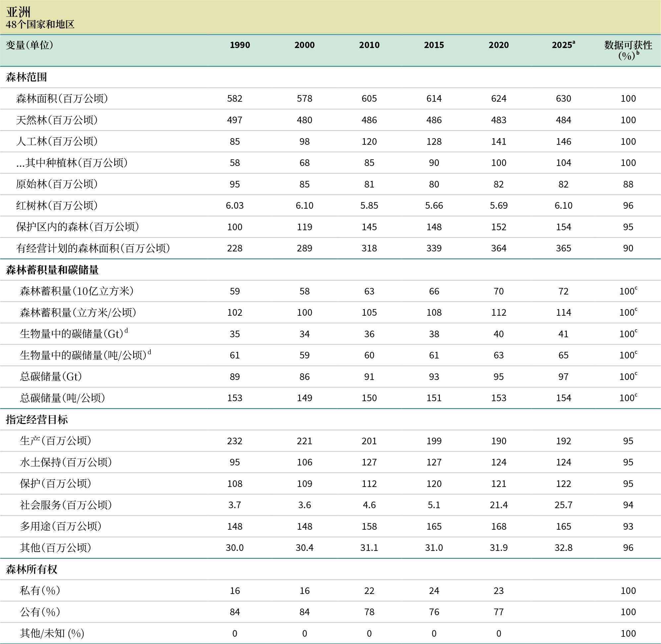The image size is (661, 644).
Task: Click value 25.7 in 社会服务 row
Action: click(563, 505)
